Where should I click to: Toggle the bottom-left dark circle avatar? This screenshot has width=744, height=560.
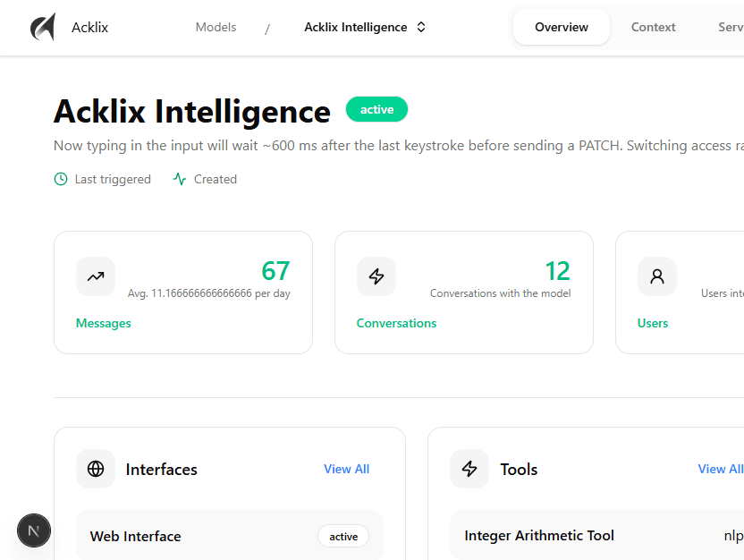pyautogui.click(x=34, y=530)
